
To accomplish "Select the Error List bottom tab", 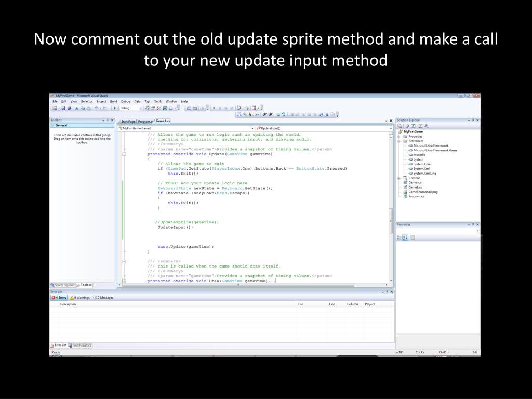I will click(x=59, y=345).
